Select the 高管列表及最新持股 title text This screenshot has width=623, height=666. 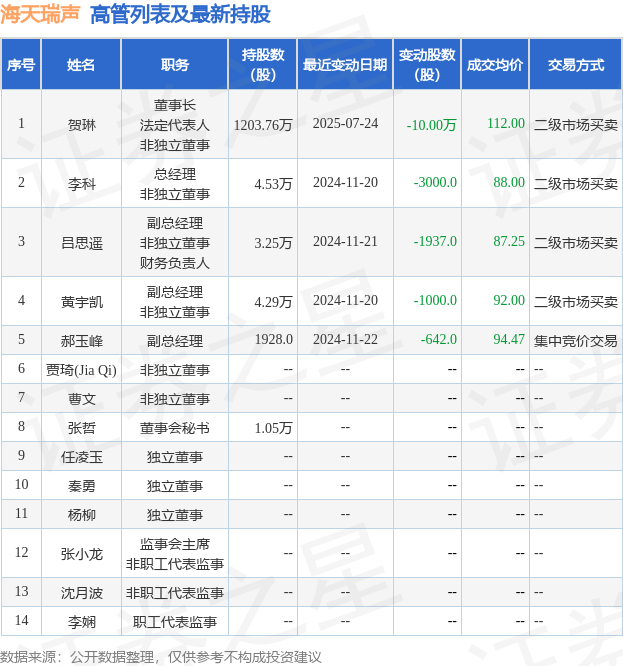click(x=180, y=14)
